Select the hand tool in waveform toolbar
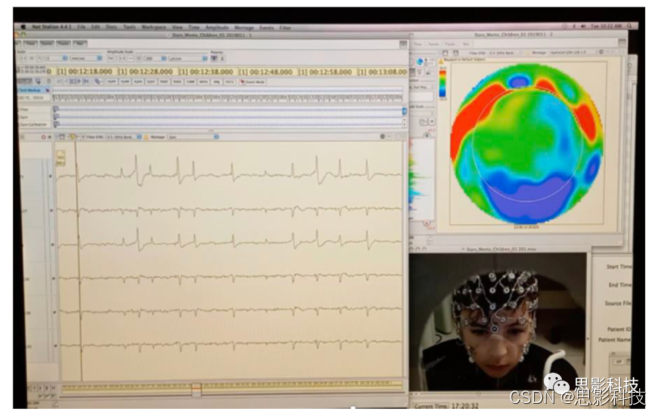 pos(72,136)
